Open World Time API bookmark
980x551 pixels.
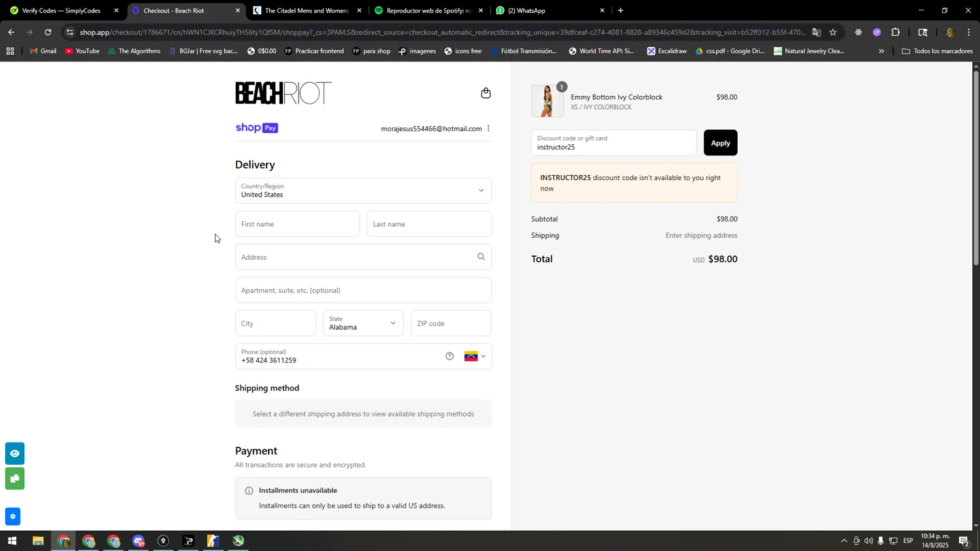click(x=601, y=51)
